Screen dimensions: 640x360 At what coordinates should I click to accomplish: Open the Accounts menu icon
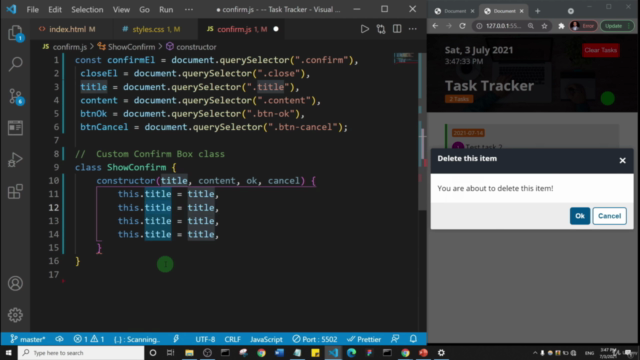tap(15, 283)
